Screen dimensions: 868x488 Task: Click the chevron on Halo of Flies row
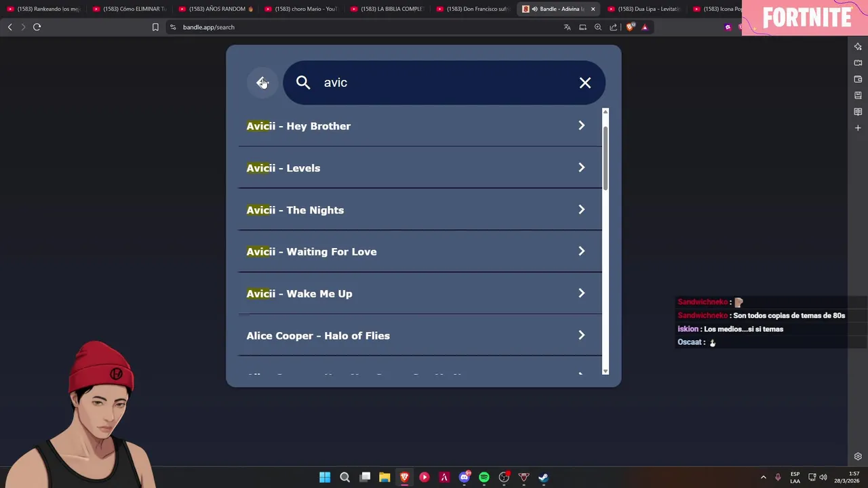point(581,335)
